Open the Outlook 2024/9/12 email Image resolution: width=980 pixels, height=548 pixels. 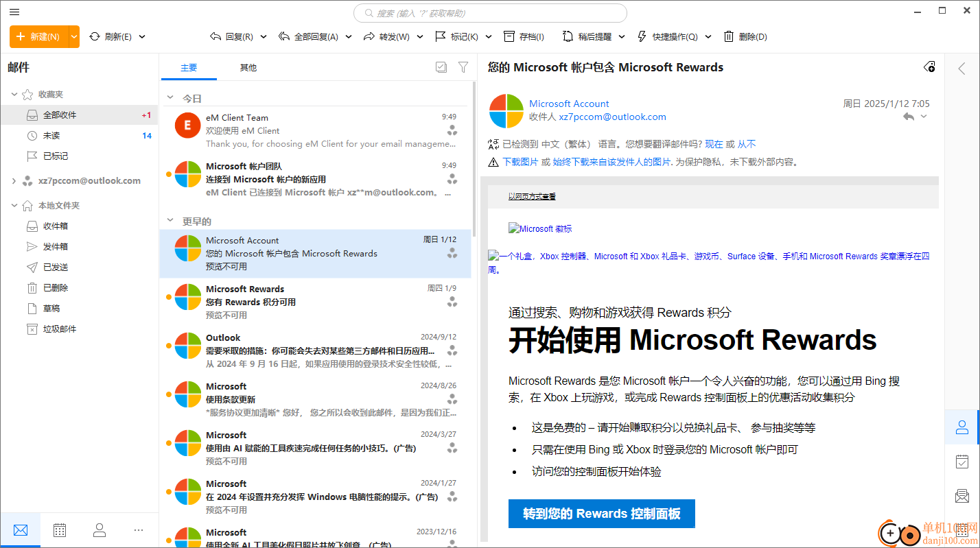coord(316,351)
